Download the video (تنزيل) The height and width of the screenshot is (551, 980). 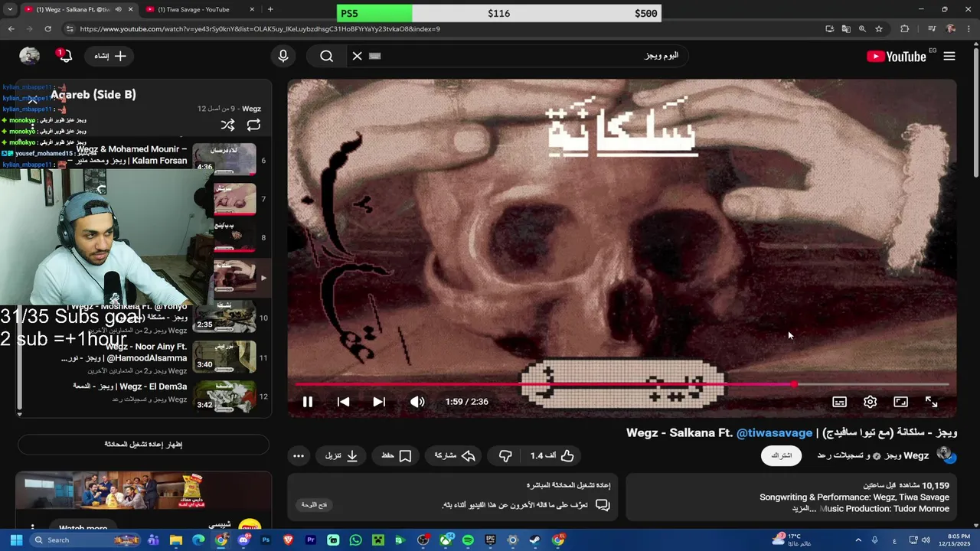[x=341, y=455]
